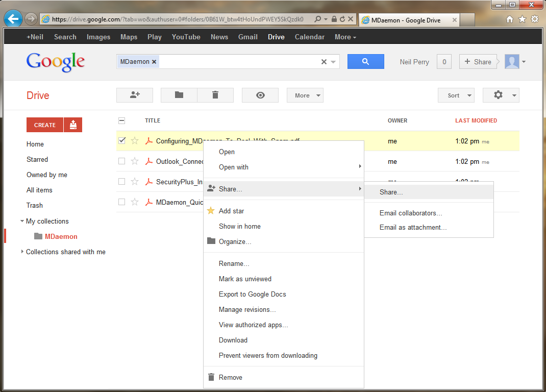Select Export to Google Docs
This screenshot has height=392, width=546.
click(x=283, y=294)
